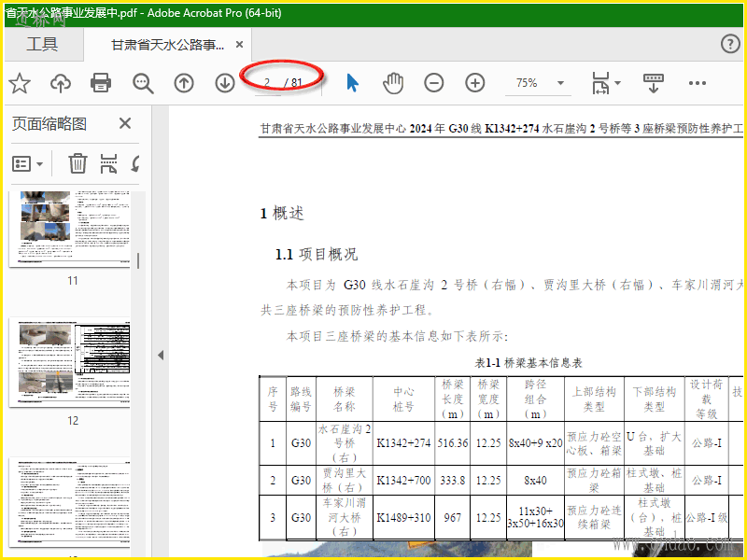This screenshot has width=747, height=560.
Task: Click the thumbnail panel scrollbar handle
Action: coord(138,260)
